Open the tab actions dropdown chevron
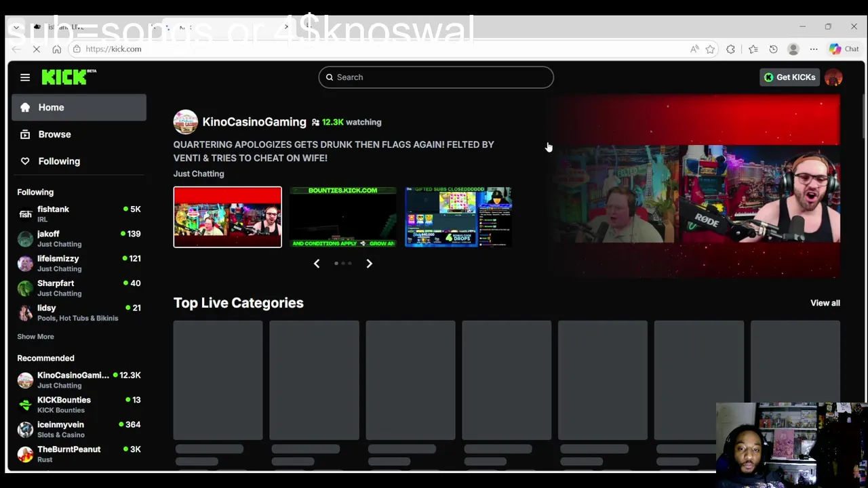Viewport: 868px width, 488px height. [x=16, y=27]
